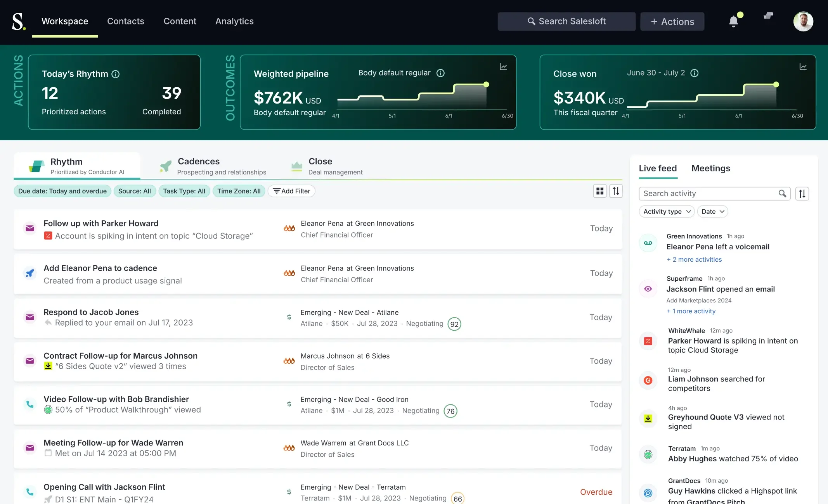
Task: Click the 12 Prioritized actions count
Action: click(50, 93)
